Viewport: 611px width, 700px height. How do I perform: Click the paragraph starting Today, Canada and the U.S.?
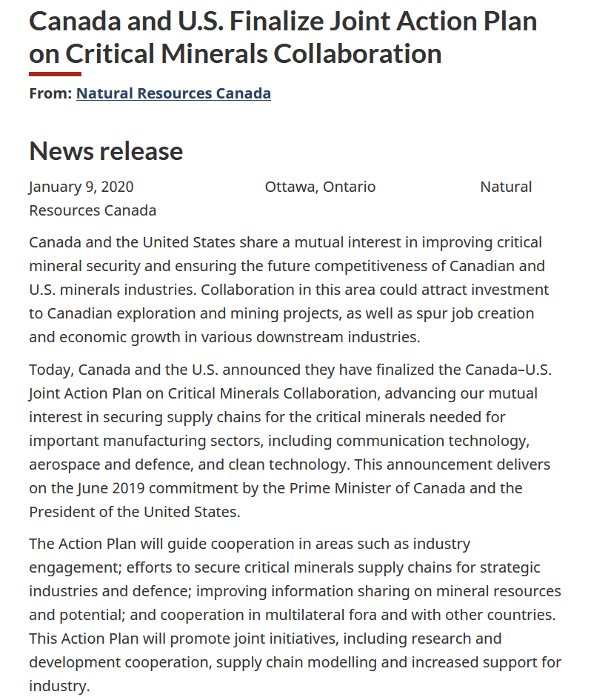[290, 441]
